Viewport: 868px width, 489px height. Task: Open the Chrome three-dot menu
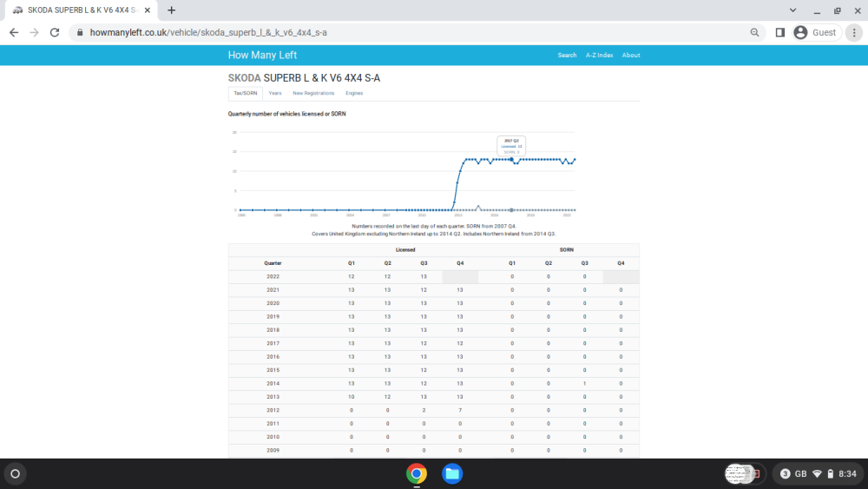(x=854, y=33)
